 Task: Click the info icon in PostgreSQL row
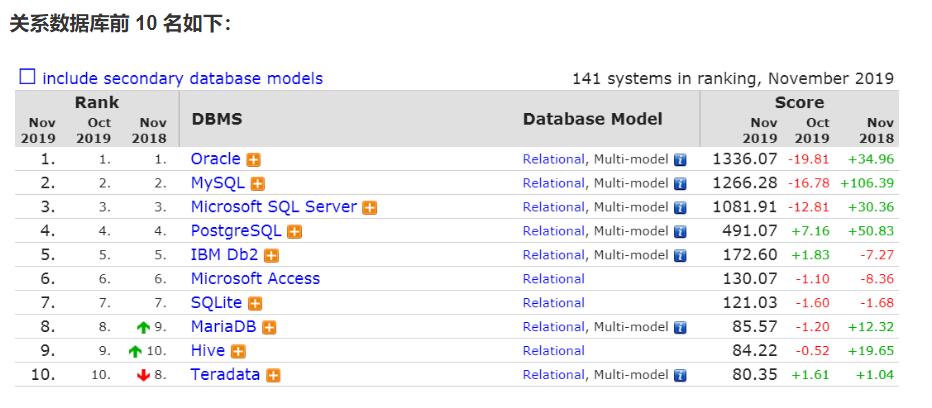point(680,231)
